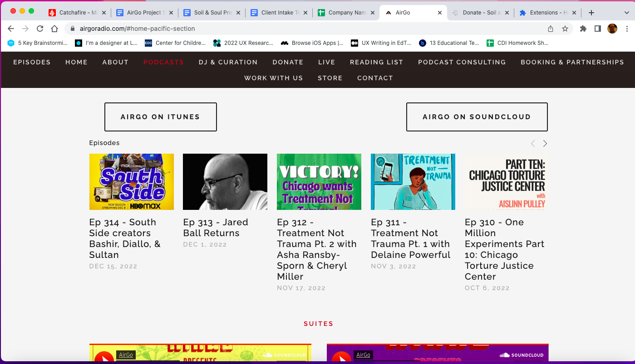Image resolution: width=635 pixels, height=364 pixels.
Task: Switch to the Soil & Soul Pro browser tab
Action: point(212,13)
